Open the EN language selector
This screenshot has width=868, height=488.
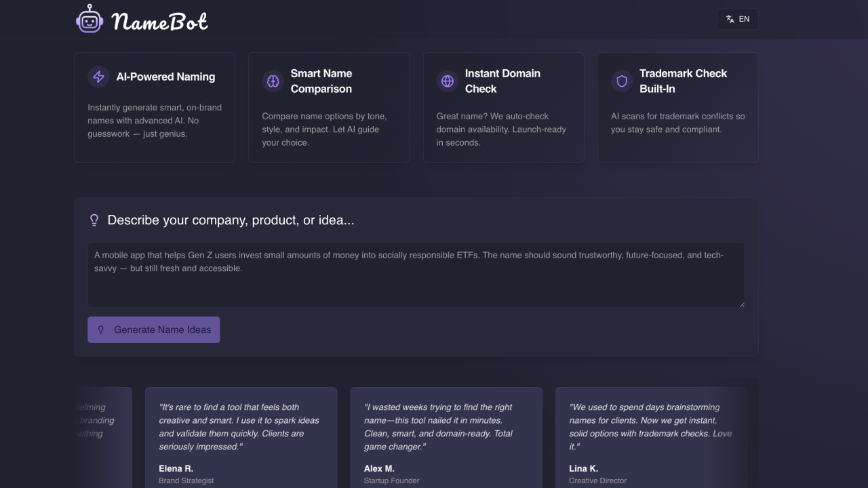pos(737,19)
